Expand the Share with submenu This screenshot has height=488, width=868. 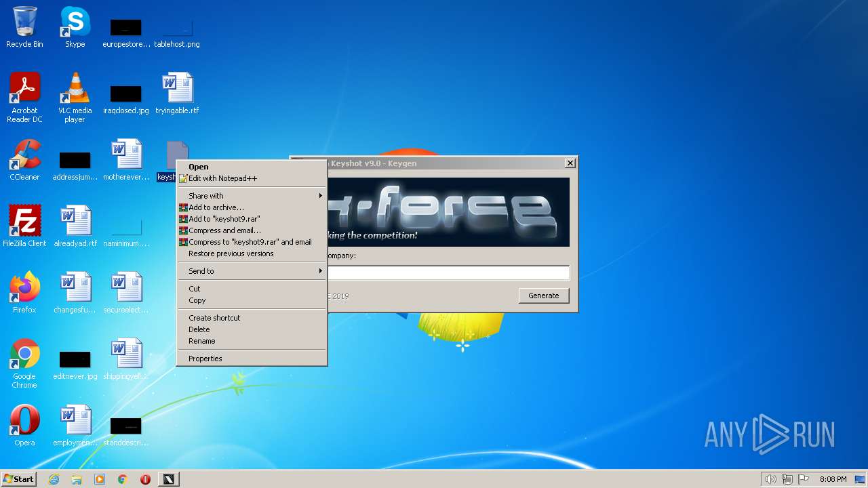coord(252,196)
